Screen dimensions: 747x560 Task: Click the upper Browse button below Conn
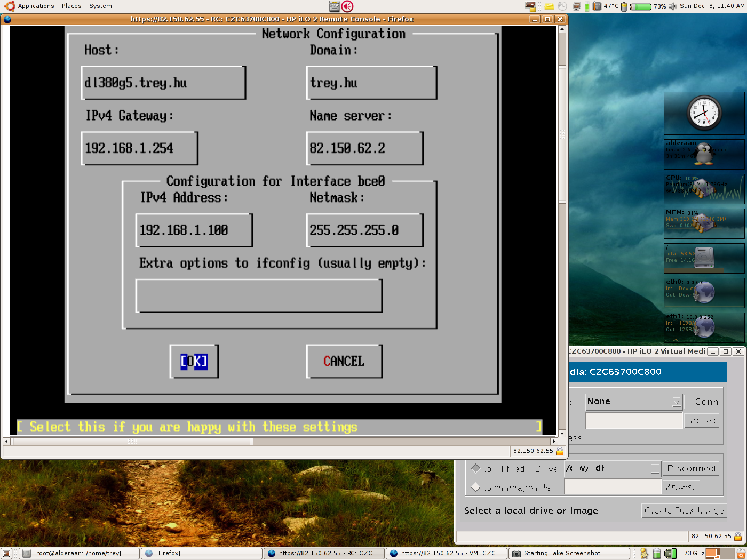click(702, 421)
